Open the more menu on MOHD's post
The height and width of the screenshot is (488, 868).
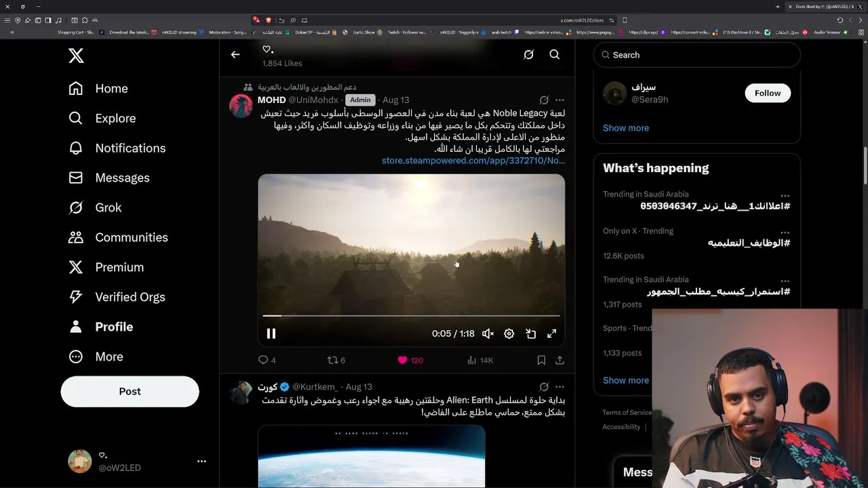[x=559, y=100]
